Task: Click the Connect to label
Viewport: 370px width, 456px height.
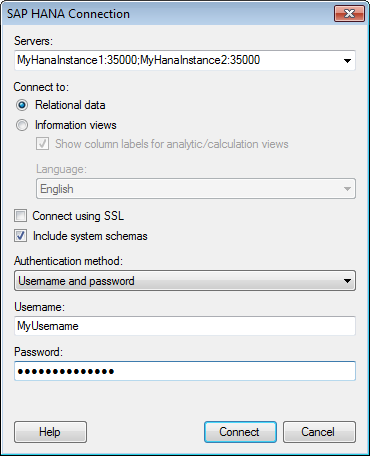Action: tap(41, 87)
